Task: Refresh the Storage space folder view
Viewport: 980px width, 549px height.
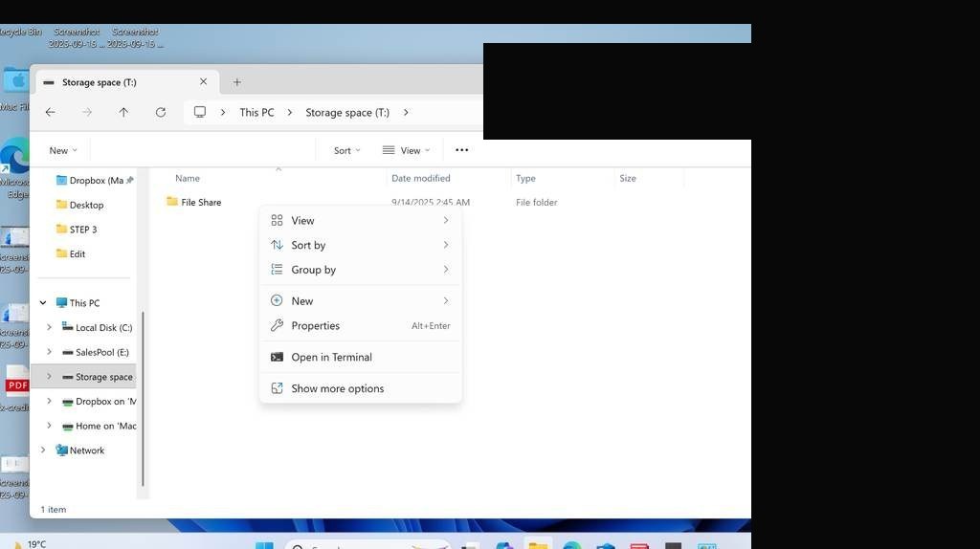Action: pos(161,113)
